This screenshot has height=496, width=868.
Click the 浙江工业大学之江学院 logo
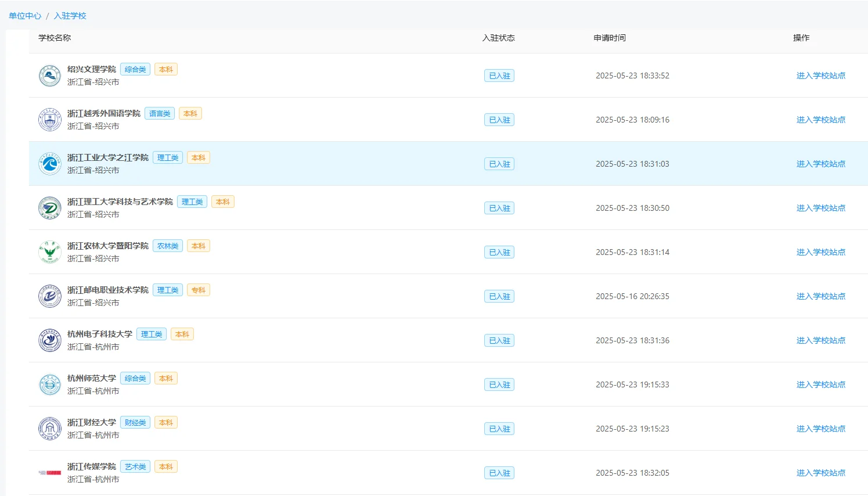(x=50, y=164)
